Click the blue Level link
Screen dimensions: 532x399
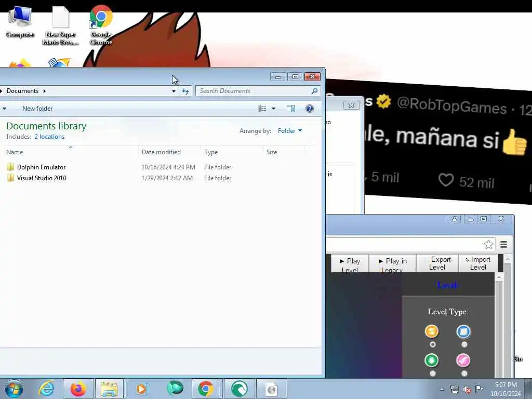(448, 285)
